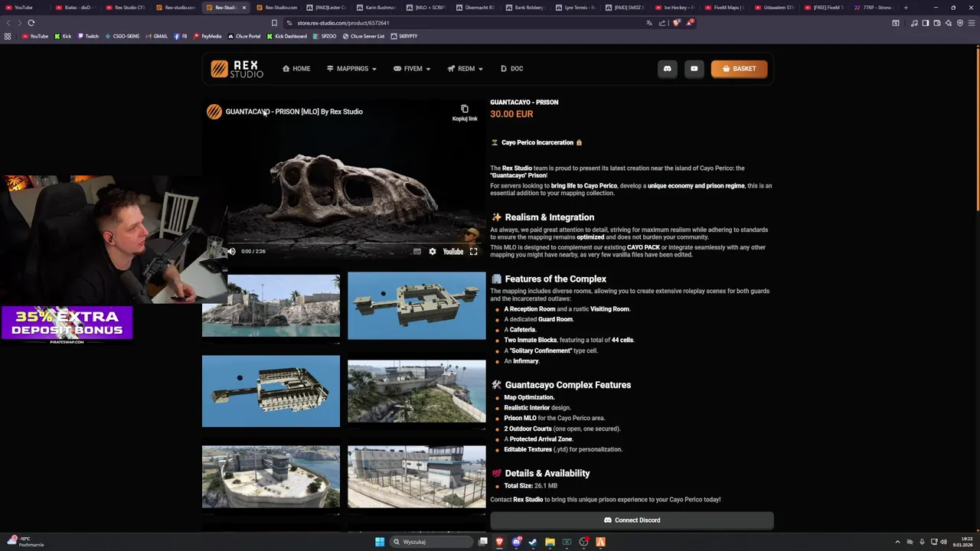980x551 pixels.
Task: Open the prison cutaway interior model thumbnail
Action: (x=271, y=391)
